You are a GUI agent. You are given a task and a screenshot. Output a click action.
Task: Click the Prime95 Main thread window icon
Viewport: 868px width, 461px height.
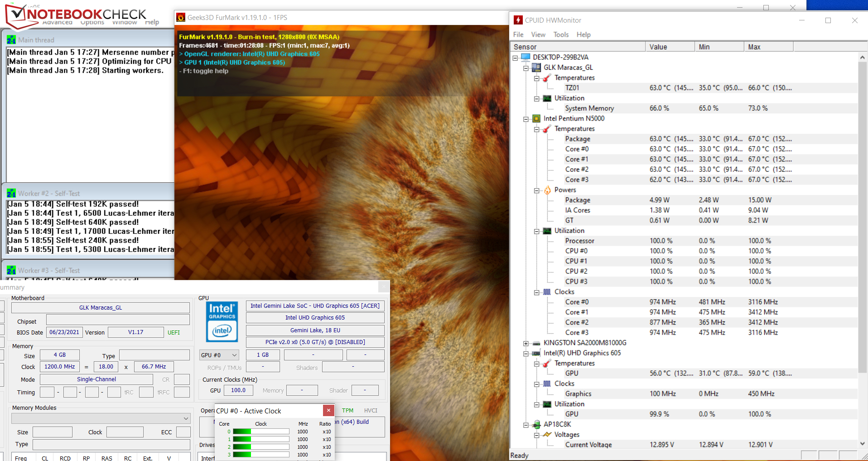11,40
